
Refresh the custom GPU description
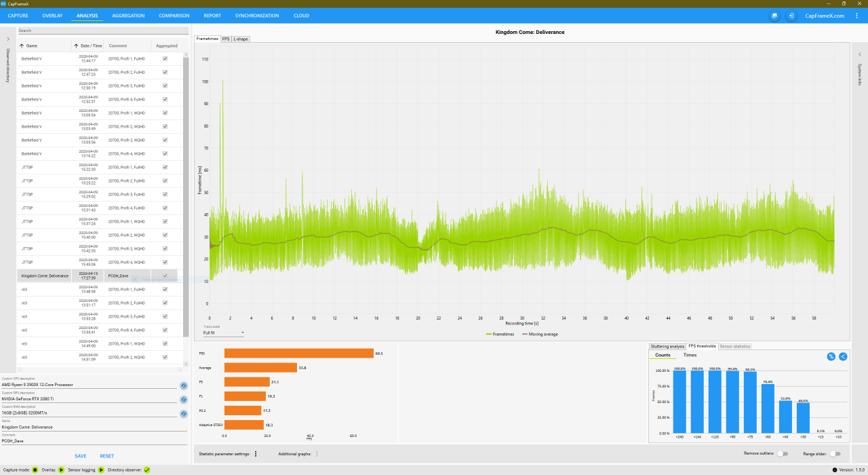pyautogui.click(x=183, y=399)
